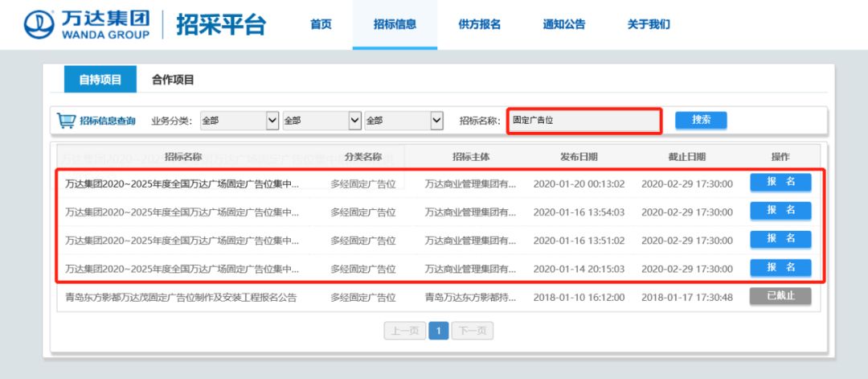Click the 操作 column header
868x379 pixels.
[780, 157]
